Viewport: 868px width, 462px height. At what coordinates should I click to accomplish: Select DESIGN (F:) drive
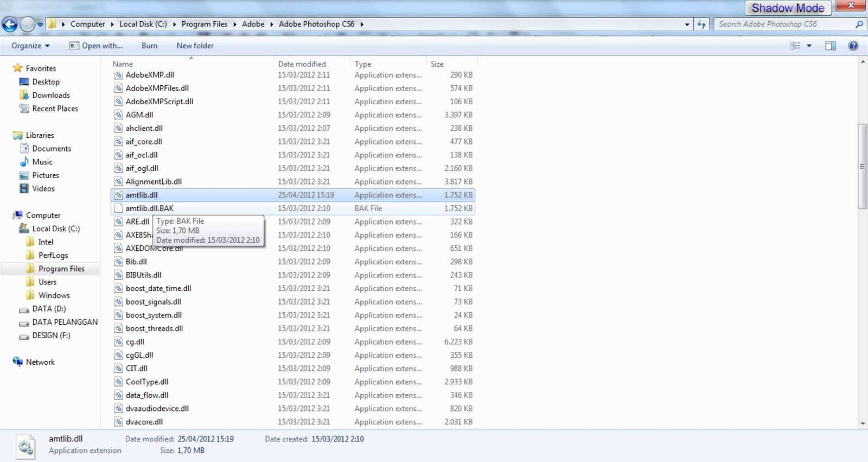click(51, 336)
